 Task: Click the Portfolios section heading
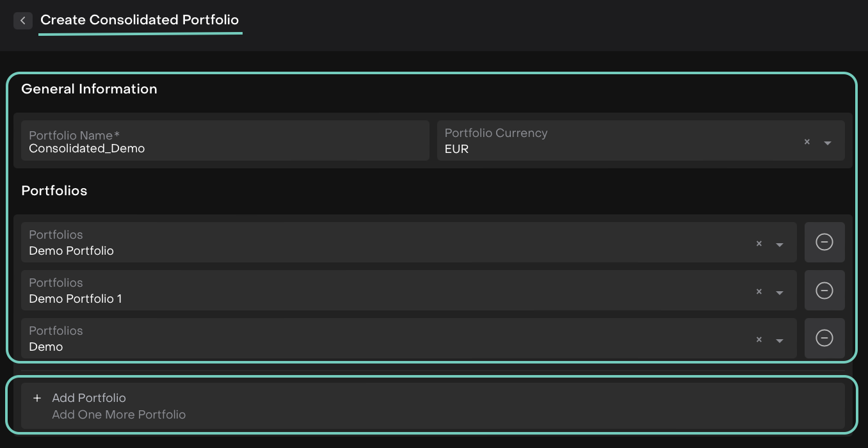[54, 191]
